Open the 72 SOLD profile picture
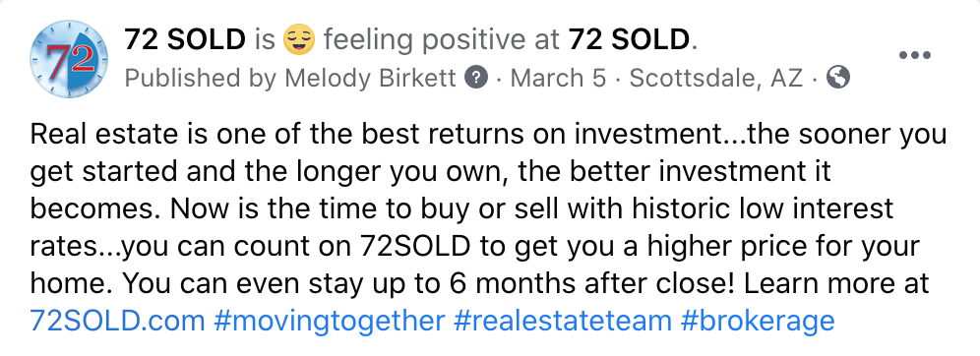This screenshot has height=356, width=980. (69, 59)
